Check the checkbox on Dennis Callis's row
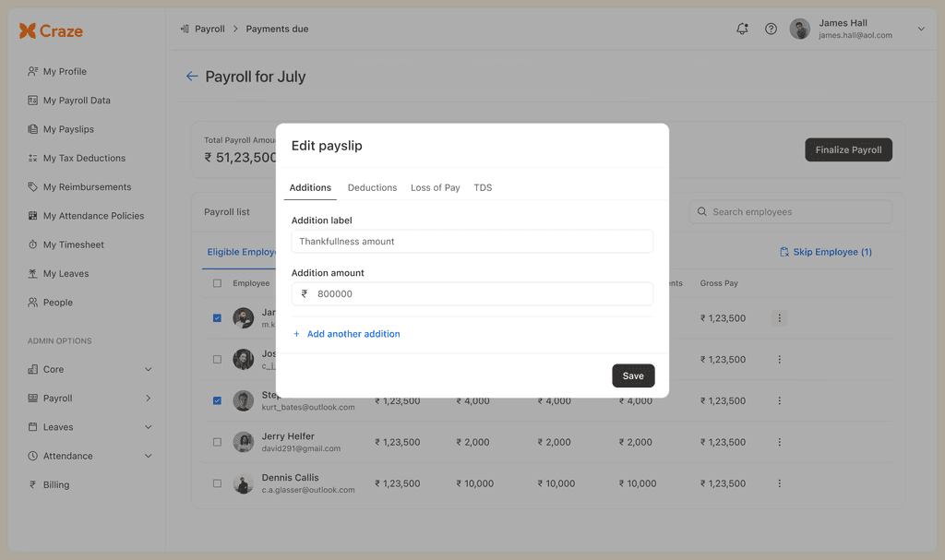Image resolution: width=945 pixels, height=560 pixels. point(217,483)
